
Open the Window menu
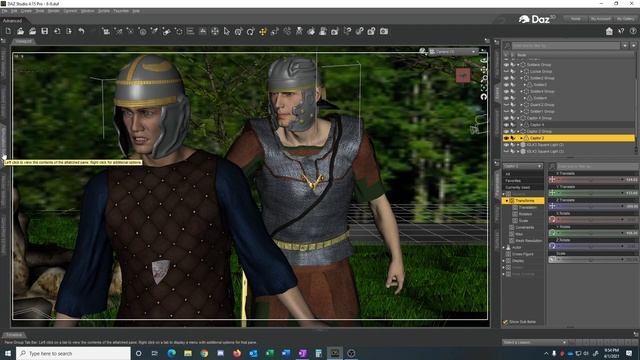click(87, 11)
